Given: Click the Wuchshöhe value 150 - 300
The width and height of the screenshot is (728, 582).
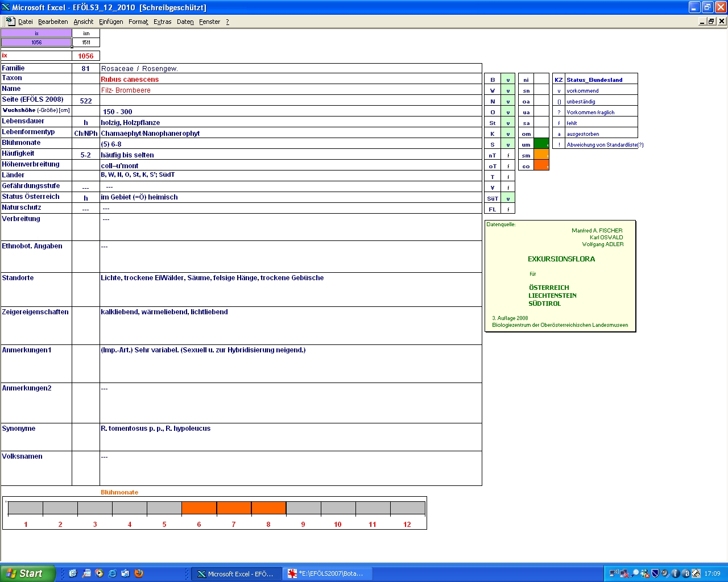Looking at the screenshot, I should (117, 111).
